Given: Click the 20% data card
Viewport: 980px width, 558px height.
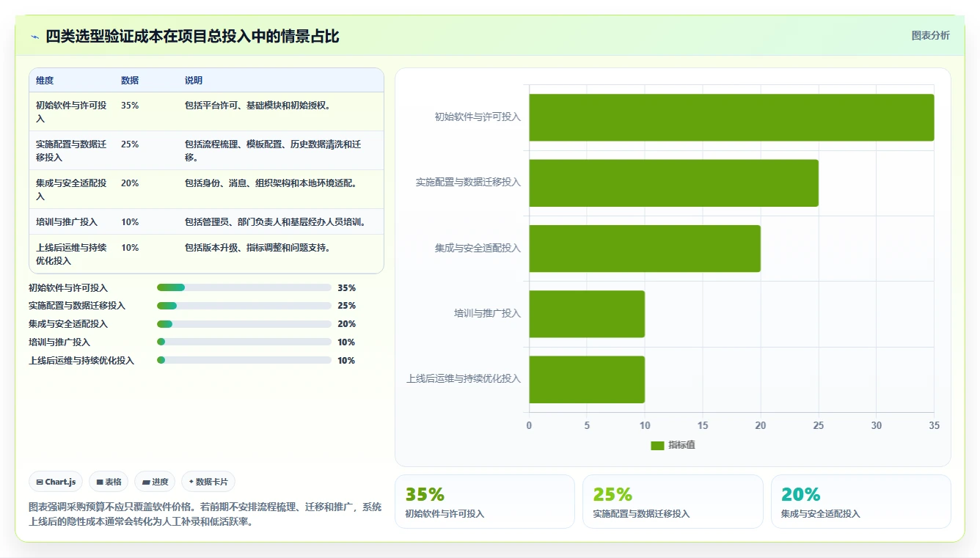Looking at the screenshot, I should click(x=861, y=502).
